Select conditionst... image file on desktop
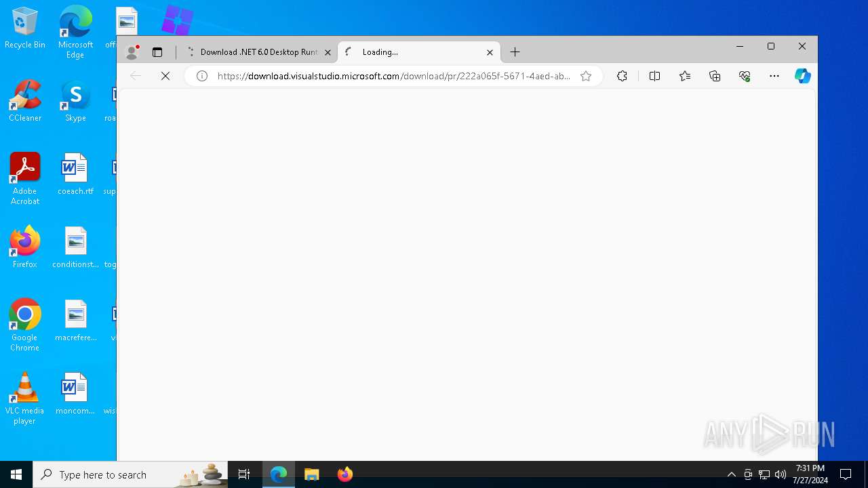 [75, 247]
